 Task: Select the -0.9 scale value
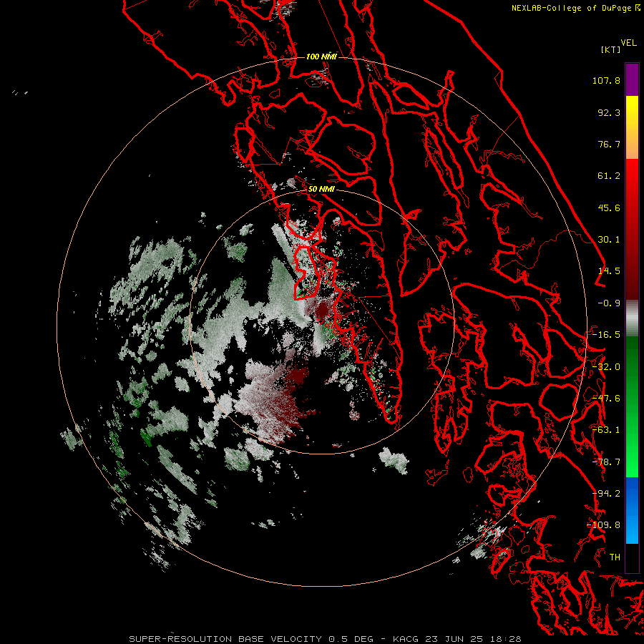609,303
